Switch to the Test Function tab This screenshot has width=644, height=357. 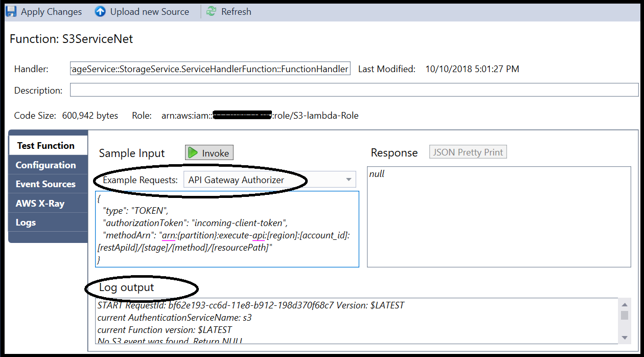46,146
